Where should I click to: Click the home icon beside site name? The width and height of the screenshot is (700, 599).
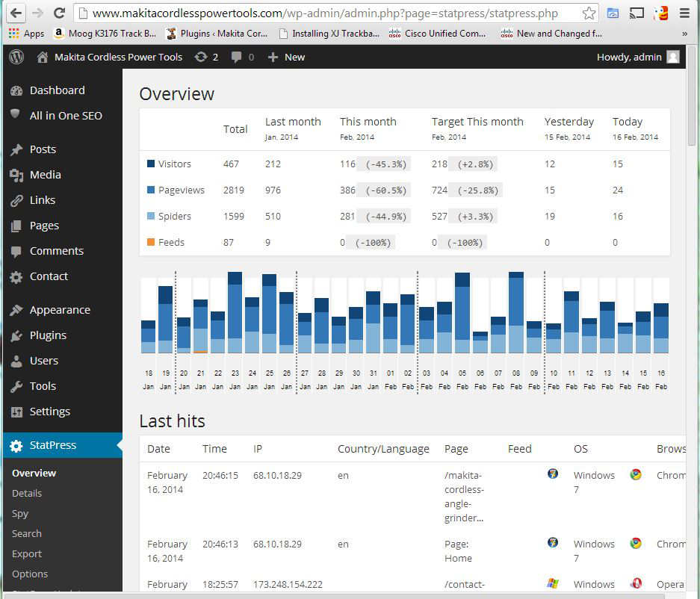point(43,57)
